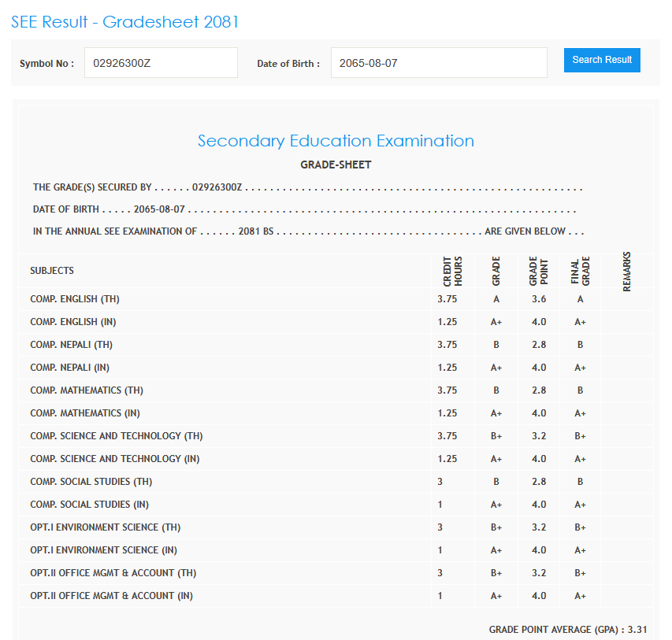672x640 pixels.
Task: Click the Grade Point Average (GPA) text
Action: [567, 630]
